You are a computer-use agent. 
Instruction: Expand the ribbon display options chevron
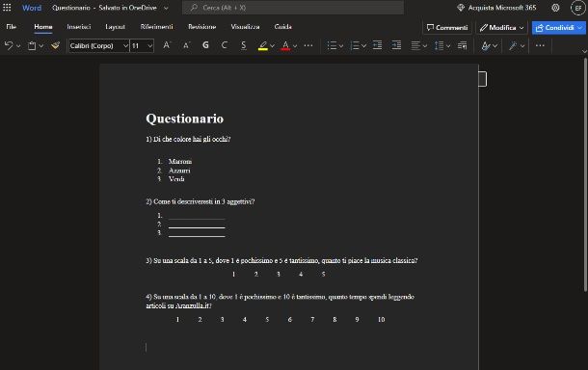click(584, 51)
